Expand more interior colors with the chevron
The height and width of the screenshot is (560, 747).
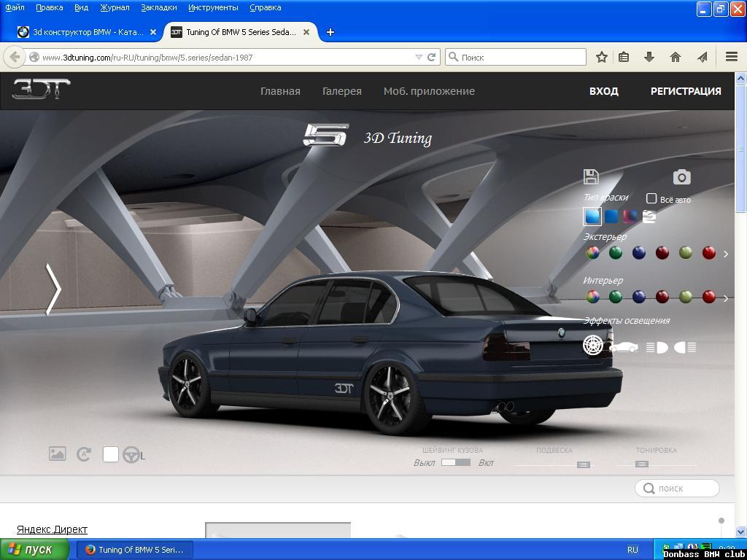(x=725, y=299)
